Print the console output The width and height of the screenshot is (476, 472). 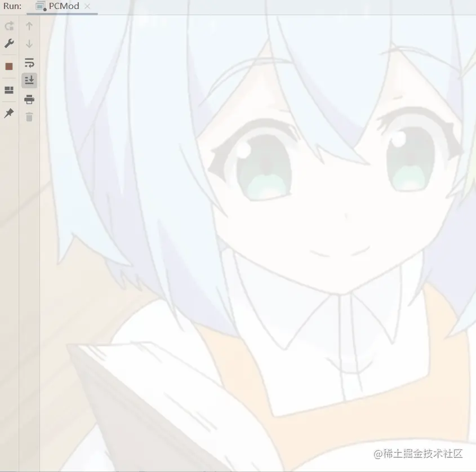(29, 99)
